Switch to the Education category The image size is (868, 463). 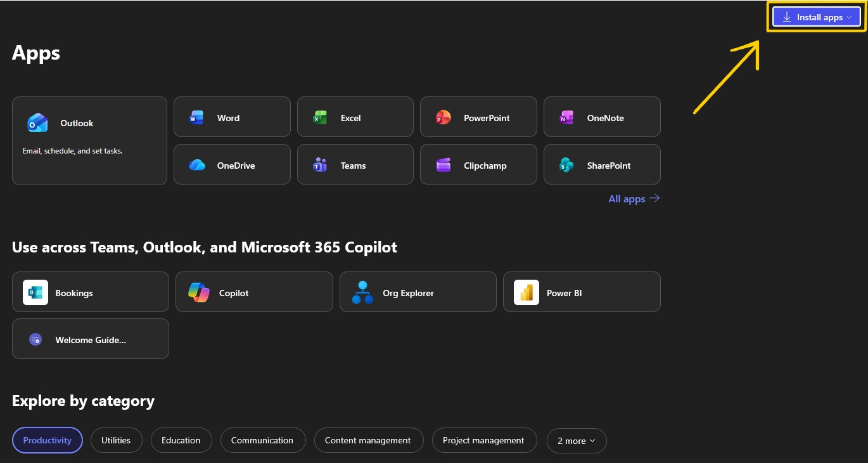coord(181,440)
